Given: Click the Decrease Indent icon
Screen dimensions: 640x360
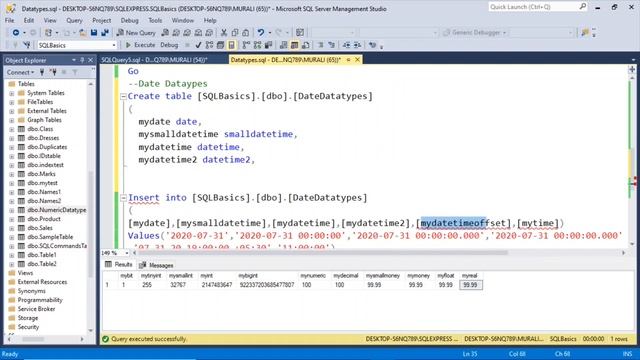Looking at the screenshot, I should (346, 45).
